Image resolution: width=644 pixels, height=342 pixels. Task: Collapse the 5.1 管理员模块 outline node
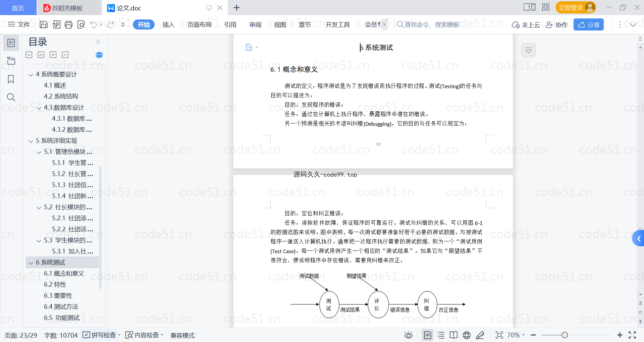pyautogui.click(x=39, y=152)
